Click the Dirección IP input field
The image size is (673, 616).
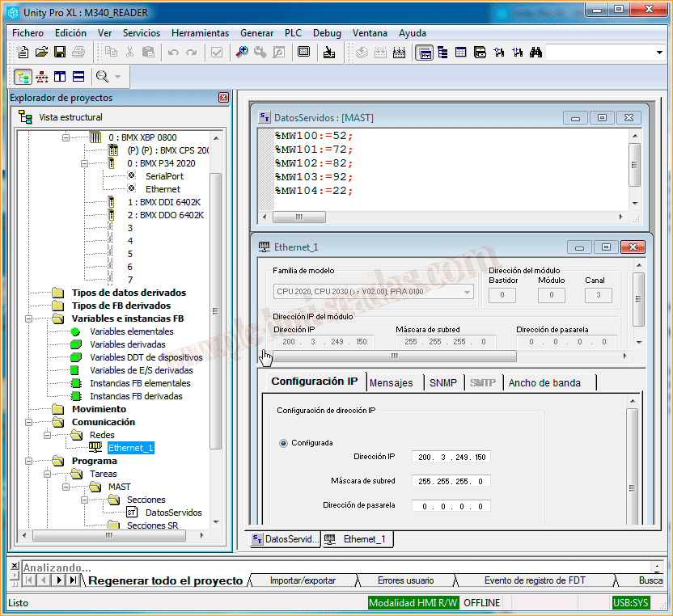(x=450, y=458)
